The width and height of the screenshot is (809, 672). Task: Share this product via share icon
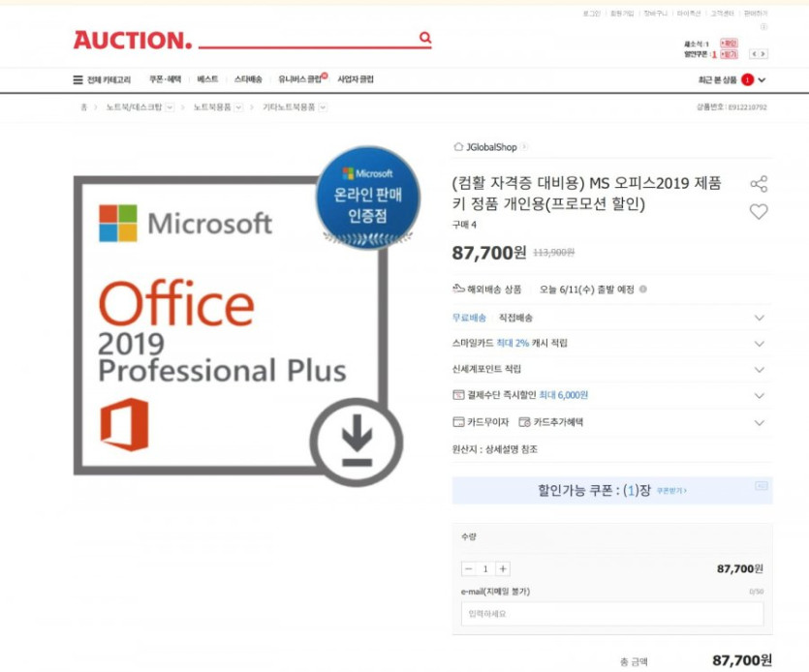(x=759, y=184)
